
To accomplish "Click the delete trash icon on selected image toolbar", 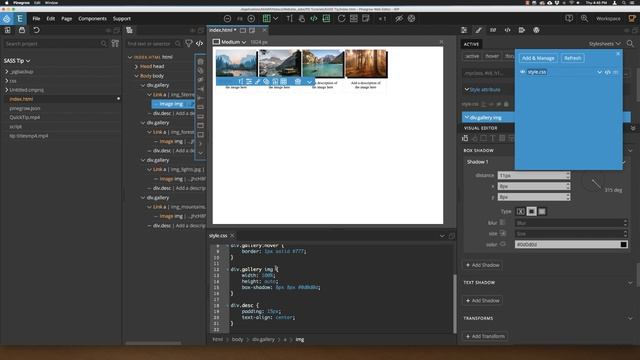I will [x=298, y=82].
